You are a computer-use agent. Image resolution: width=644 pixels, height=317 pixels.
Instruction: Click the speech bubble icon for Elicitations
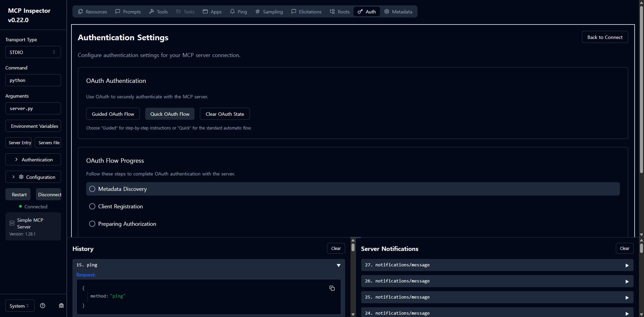point(294,11)
